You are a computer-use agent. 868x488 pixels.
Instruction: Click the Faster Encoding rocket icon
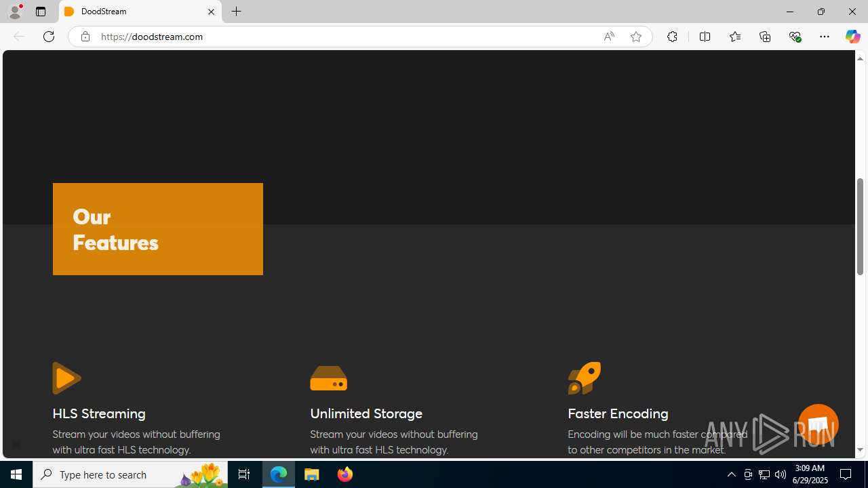point(585,378)
